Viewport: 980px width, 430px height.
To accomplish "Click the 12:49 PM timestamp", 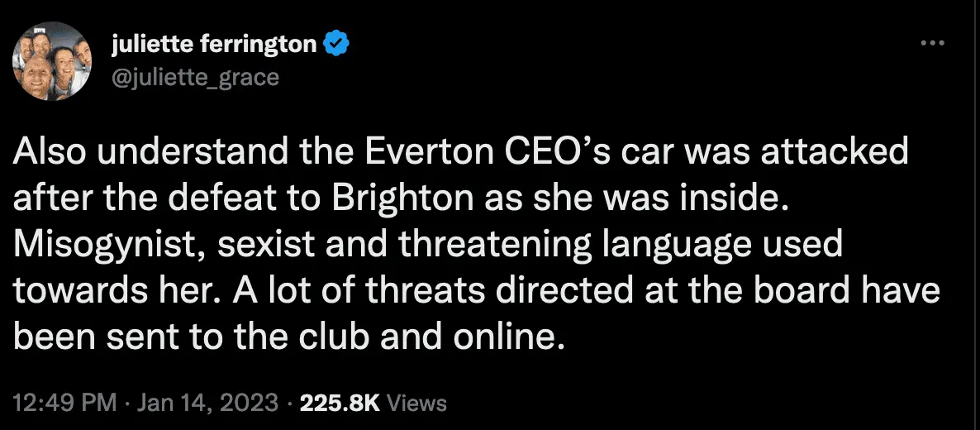I will coord(64,403).
